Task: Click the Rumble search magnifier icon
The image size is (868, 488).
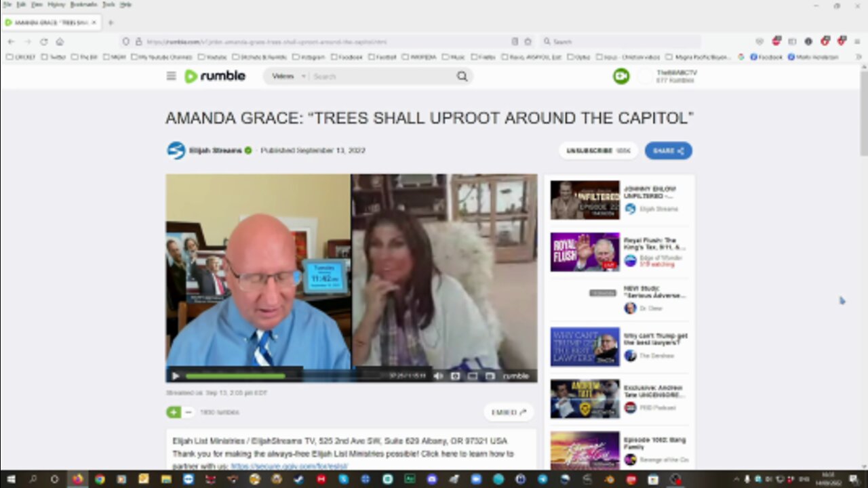Action: 462,76
